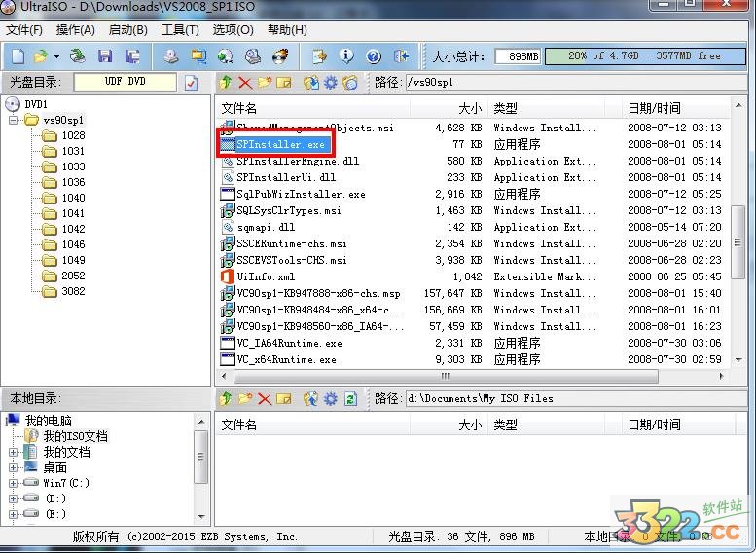Collapse the vs90sp1 folder tree node

(x=13, y=121)
